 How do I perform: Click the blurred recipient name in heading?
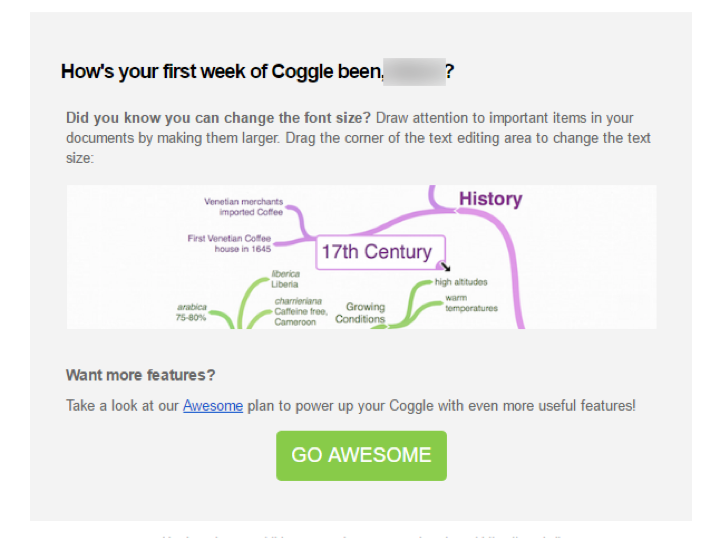414,71
